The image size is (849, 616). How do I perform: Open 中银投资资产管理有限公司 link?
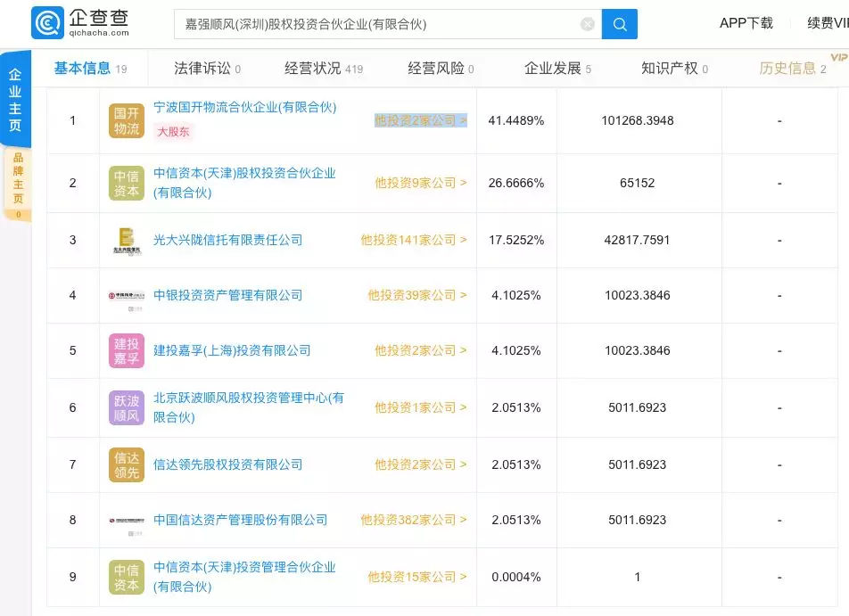tap(227, 295)
